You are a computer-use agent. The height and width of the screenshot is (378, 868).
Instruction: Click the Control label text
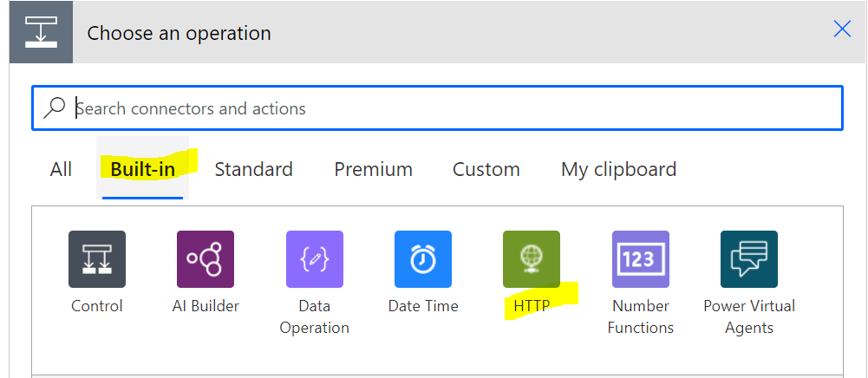[x=97, y=306]
